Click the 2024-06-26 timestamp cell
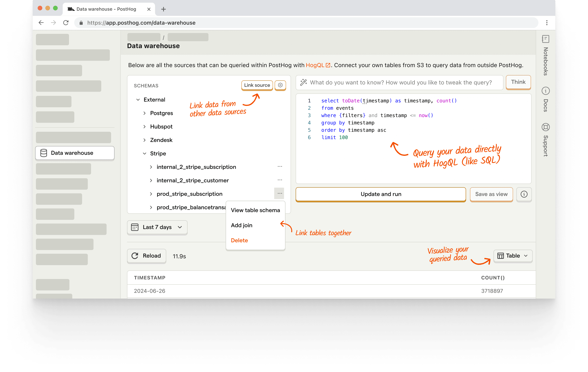This screenshot has width=588, height=372. [x=150, y=291]
